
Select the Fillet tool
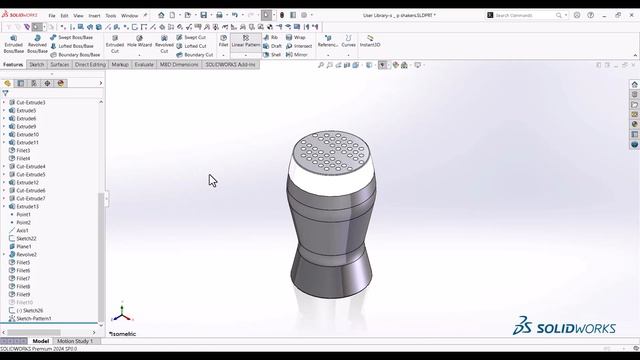(x=223, y=41)
